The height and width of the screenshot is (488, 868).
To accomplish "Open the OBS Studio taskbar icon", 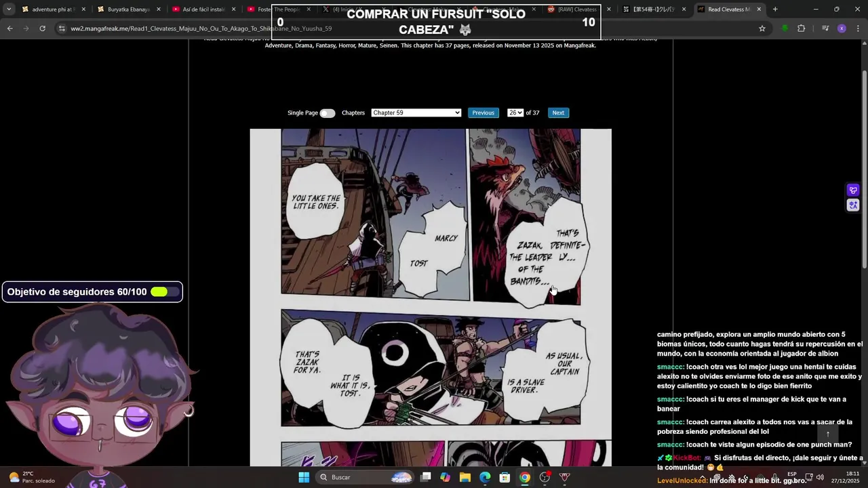I will [x=545, y=477].
